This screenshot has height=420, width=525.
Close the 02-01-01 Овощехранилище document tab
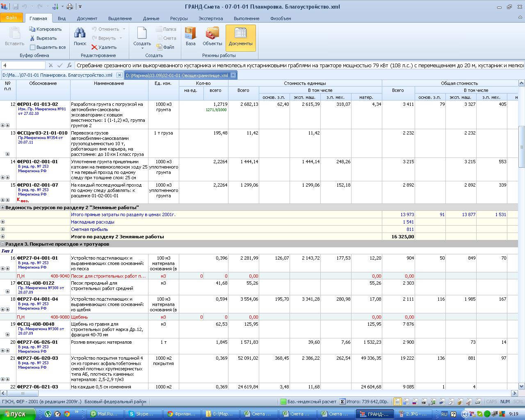[233, 75]
